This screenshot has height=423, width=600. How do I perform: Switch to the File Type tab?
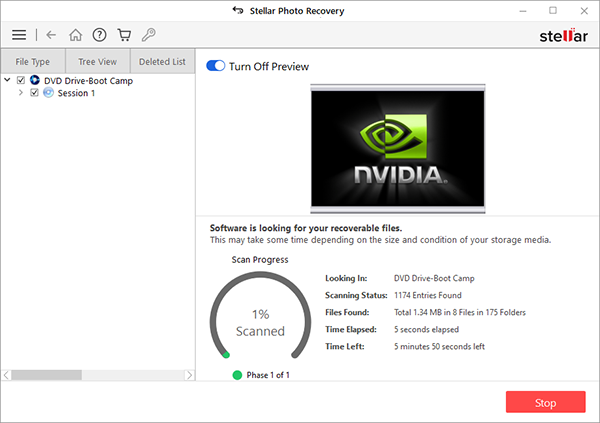point(33,61)
